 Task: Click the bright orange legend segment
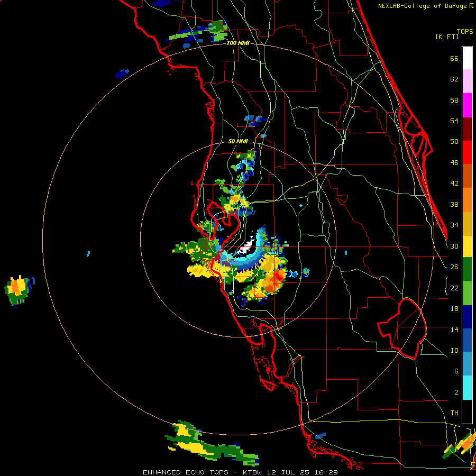click(x=467, y=200)
